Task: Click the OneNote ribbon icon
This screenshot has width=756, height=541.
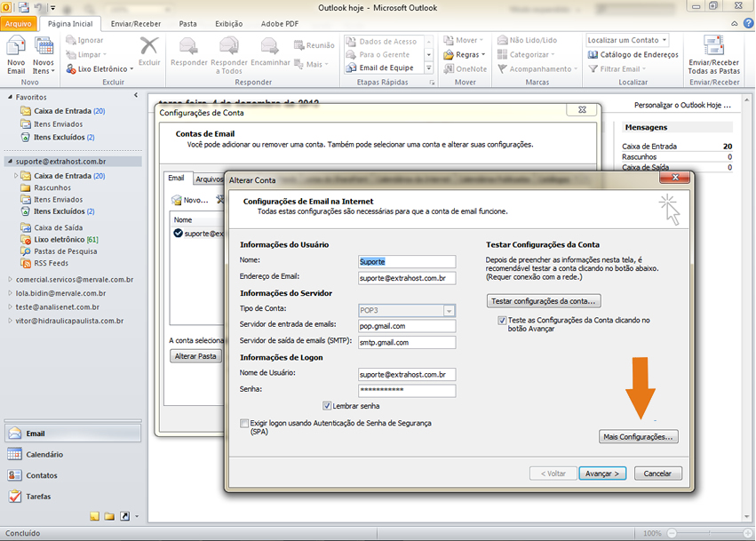Action: [449, 69]
